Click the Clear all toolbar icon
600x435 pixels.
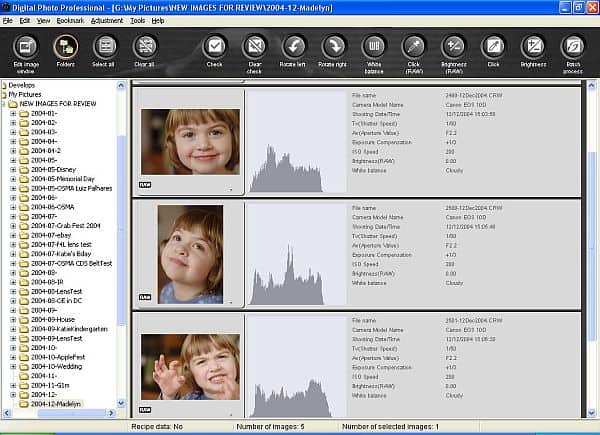pos(145,47)
